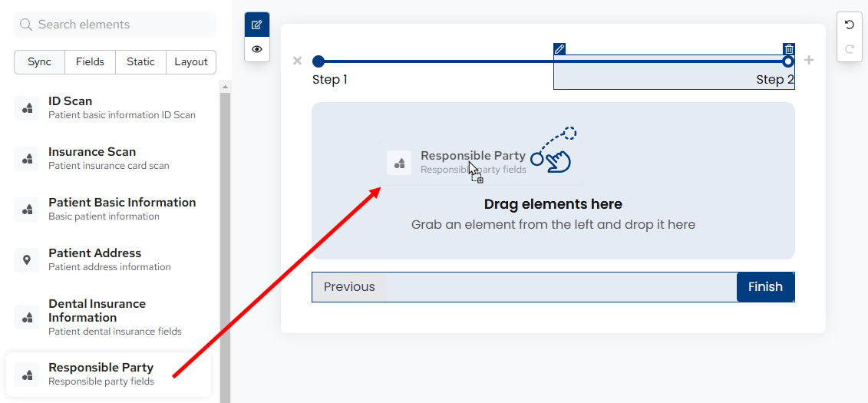Screen dimensions: 868x403
Task: Click the Previous button
Action: [349, 287]
